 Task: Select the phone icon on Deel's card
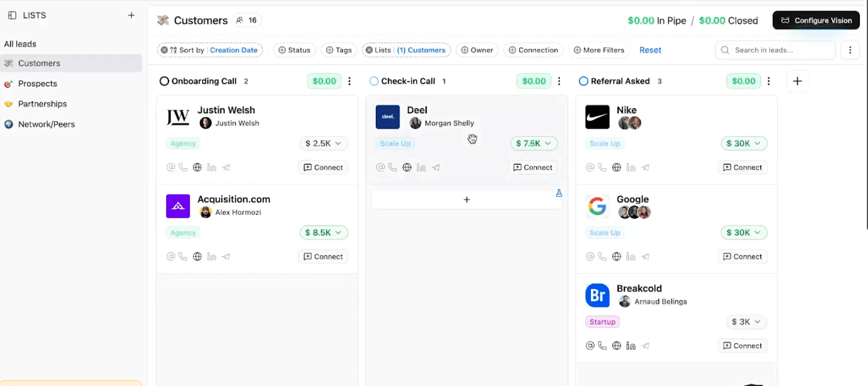point(394,167)
